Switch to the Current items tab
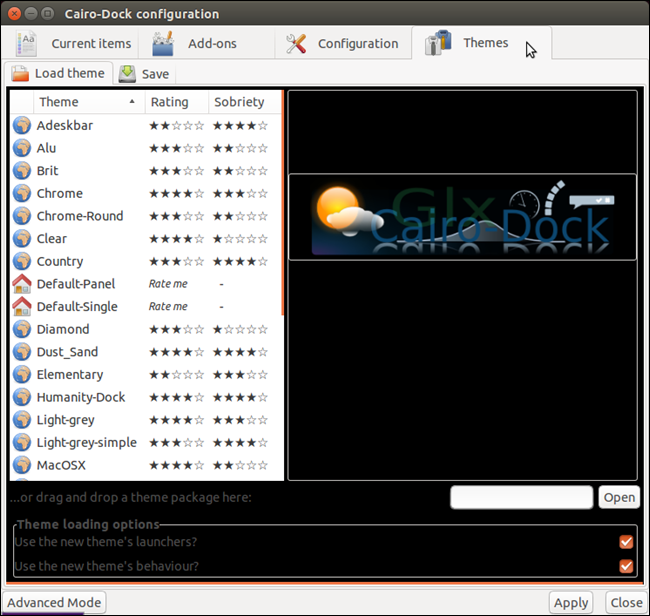 click(73, 44)
